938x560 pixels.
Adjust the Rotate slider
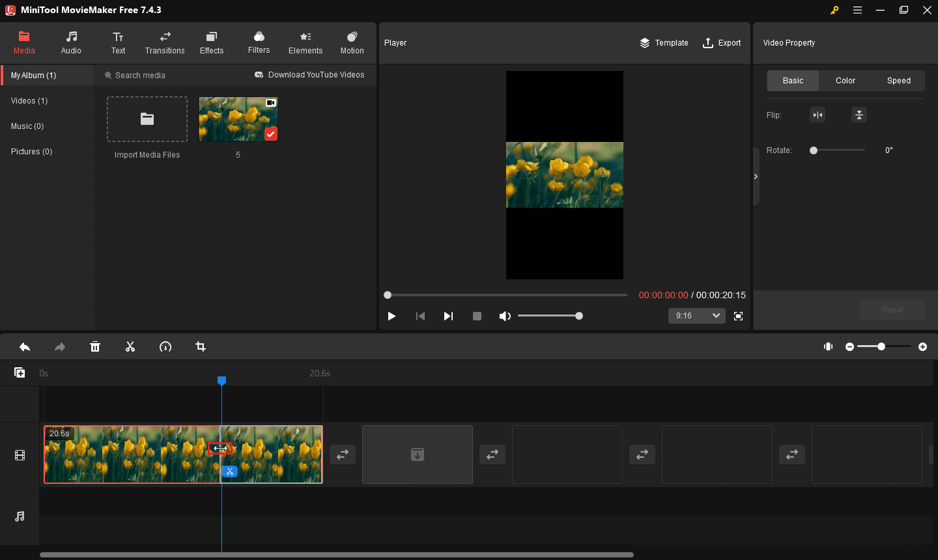838,150
